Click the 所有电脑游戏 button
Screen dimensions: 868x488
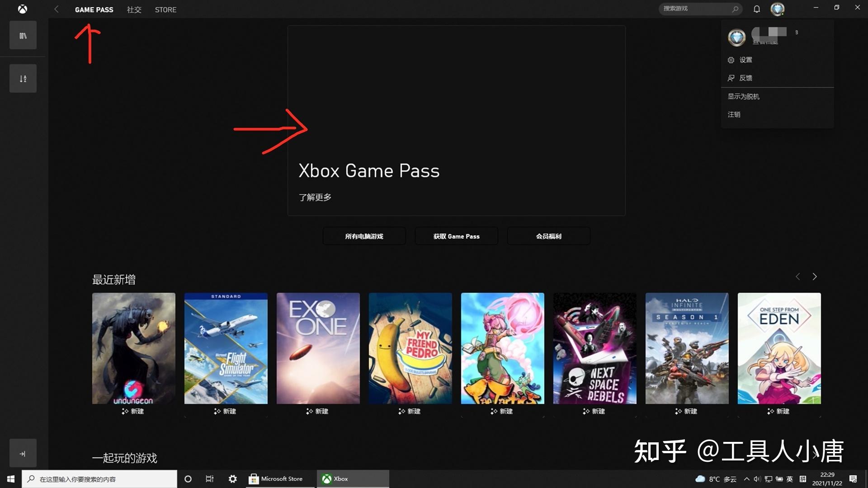(x=364, y=236)
